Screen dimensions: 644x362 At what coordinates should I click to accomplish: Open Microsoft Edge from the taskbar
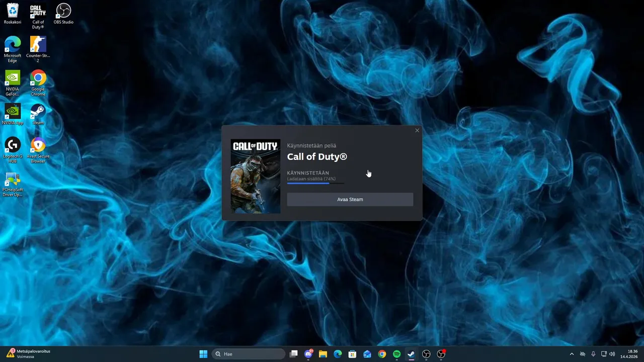coord(338,354)
